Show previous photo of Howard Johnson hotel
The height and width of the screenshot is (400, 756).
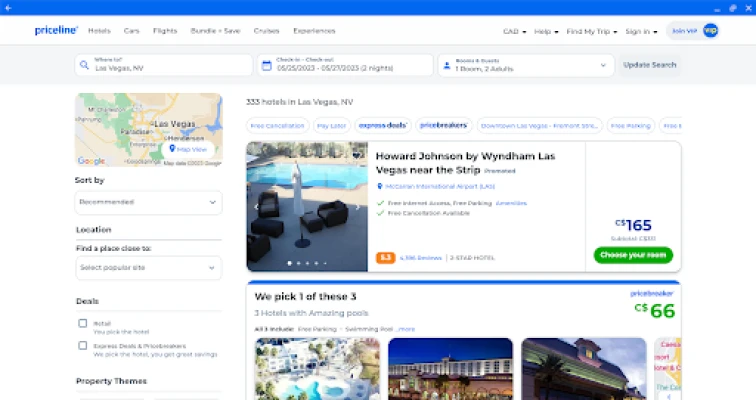click(x=256, y=207)
